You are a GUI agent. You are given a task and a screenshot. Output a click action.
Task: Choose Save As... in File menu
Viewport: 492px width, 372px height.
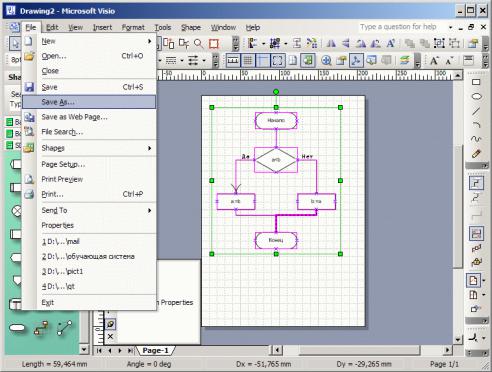click(x=89, y=102)
